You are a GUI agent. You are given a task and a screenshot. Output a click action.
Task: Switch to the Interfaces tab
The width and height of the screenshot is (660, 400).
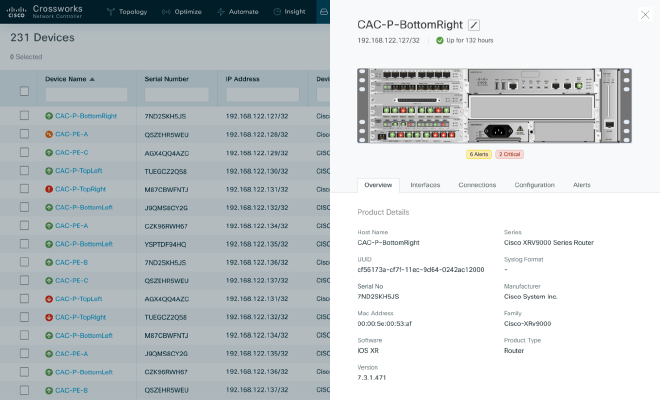click(425, 185)
